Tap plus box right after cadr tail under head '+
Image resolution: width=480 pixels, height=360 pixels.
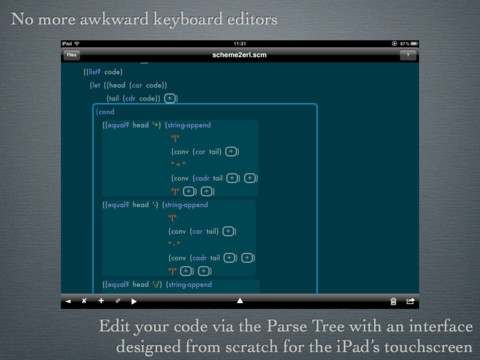[232, 178]
